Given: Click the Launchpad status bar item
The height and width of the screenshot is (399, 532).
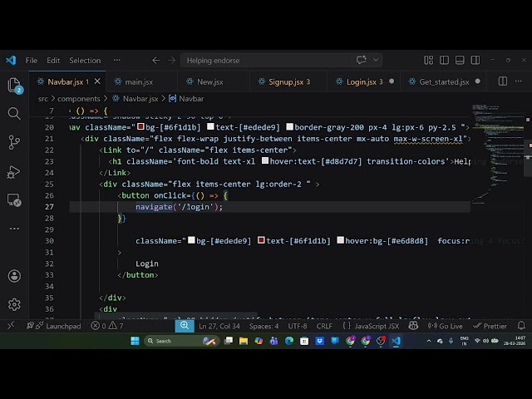Looking at the screenshot, I should tap(54, 326).
